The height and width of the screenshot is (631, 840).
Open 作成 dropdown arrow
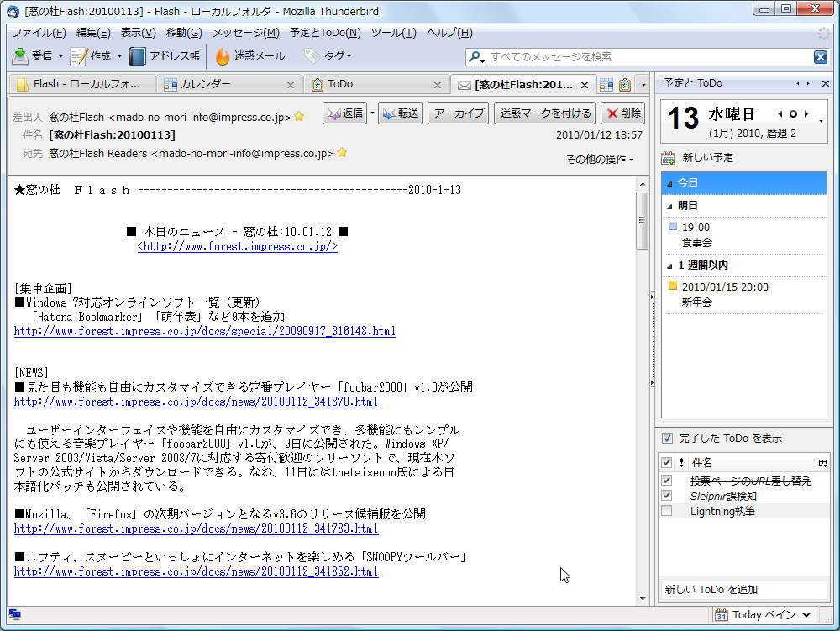[x=119, y=56]
